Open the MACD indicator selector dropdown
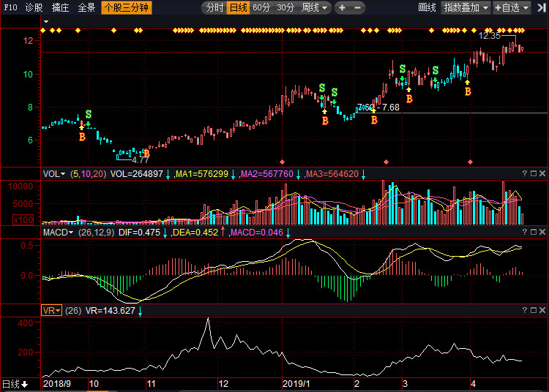Viewport: 549px width, 392px height. click(58, 233)
